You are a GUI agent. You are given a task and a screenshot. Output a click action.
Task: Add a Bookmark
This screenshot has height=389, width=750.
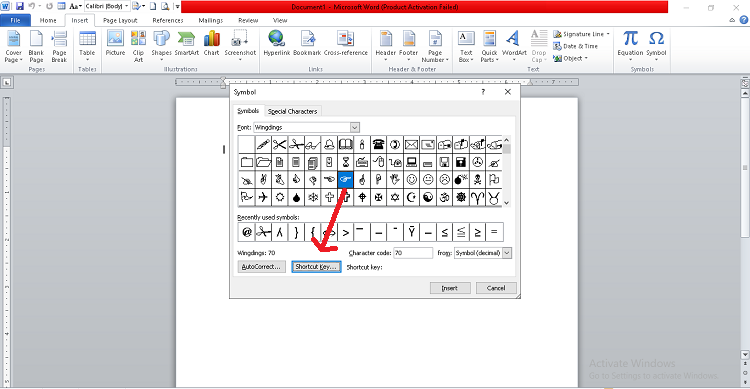click(307, 44)
